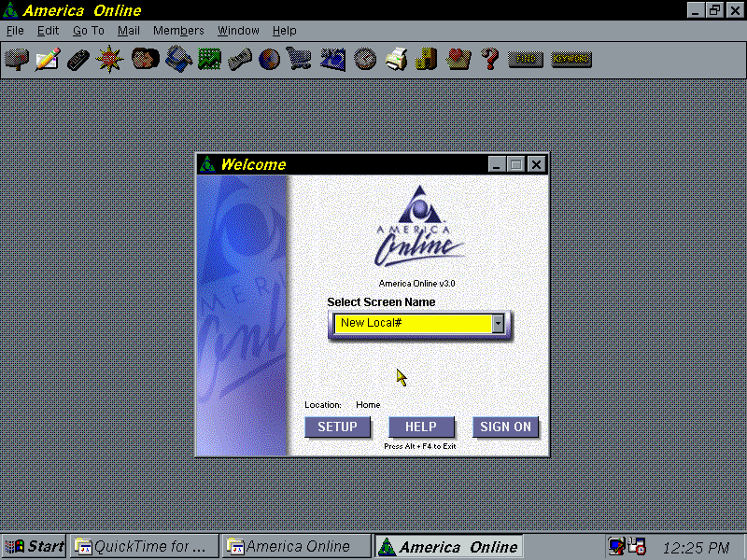Click the stock quotes chart icon
The image size is (747, 560).
point(208,60)
